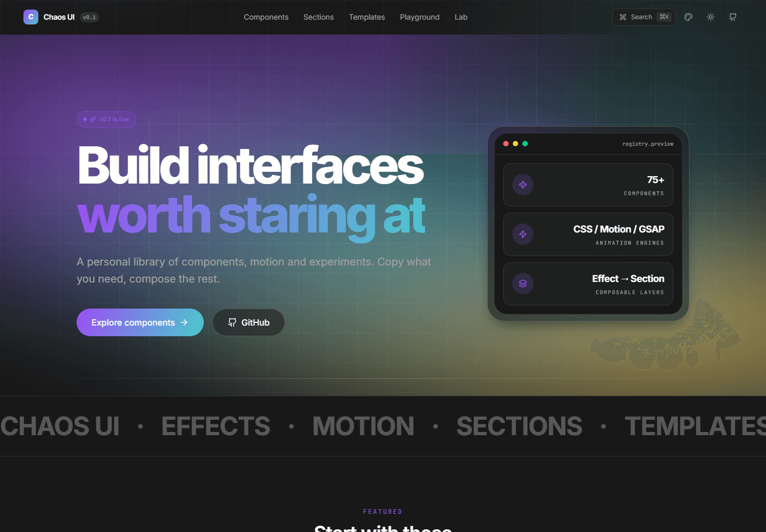Viewport: 766px width, 532px height.
Task: Open the Sections menu
Action: (319, 17)
